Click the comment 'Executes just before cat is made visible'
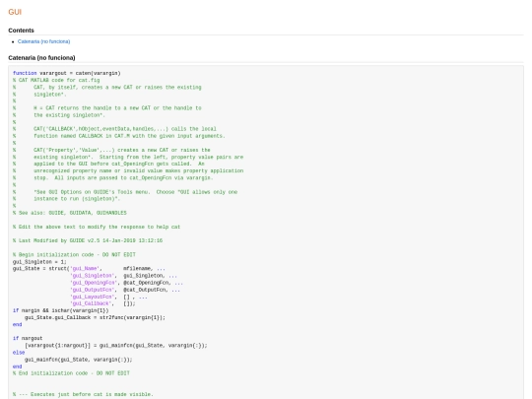Screen dimensions: 532x399 pos(83,394)
